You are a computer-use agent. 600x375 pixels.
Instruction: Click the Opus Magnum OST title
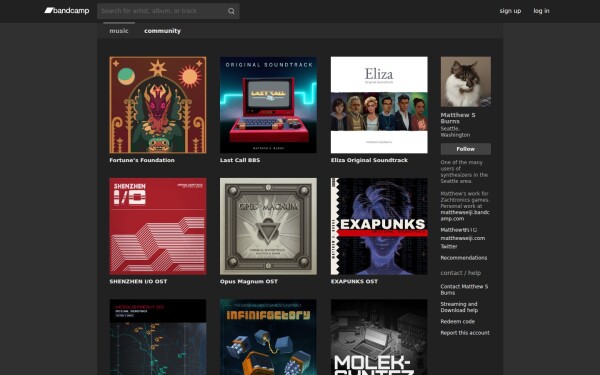pyautogui.click(x=249, y=281)
